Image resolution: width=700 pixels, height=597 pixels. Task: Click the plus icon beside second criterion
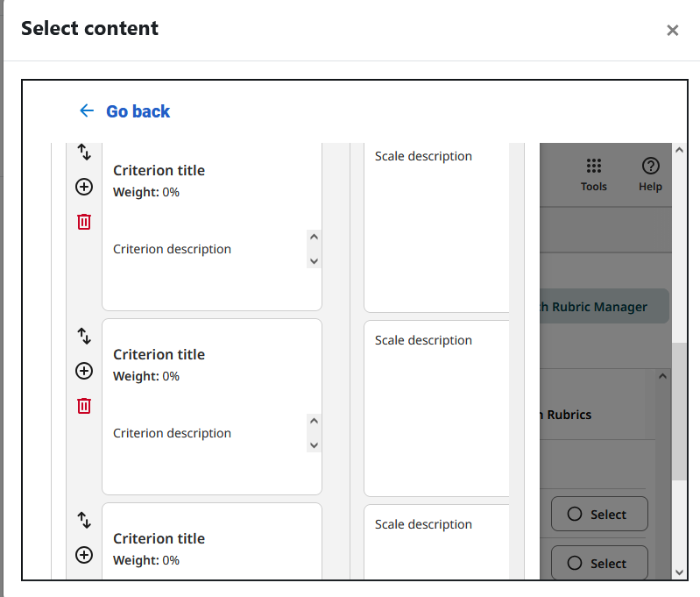[84, 371]
